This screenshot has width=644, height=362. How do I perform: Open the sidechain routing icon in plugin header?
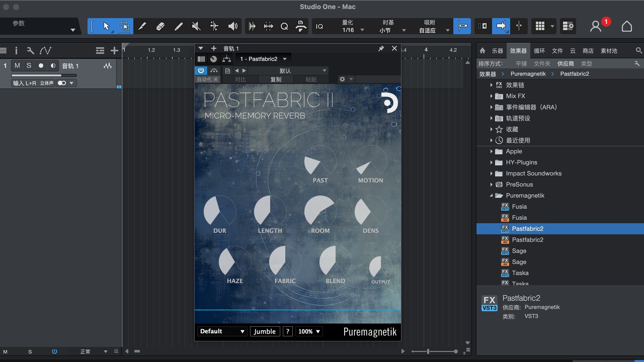pos(227,59)
